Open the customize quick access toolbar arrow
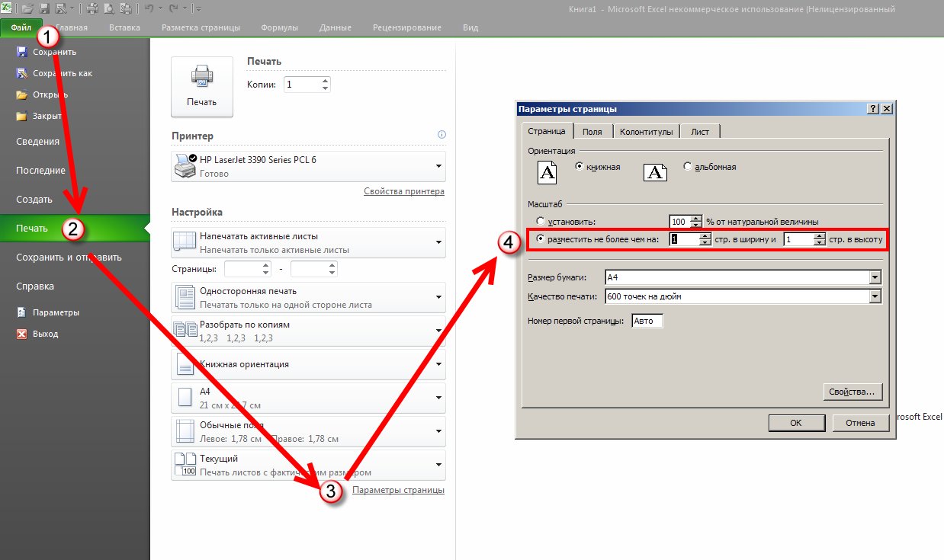Viewport: 944px width, 560px height. tap(198, 9)
